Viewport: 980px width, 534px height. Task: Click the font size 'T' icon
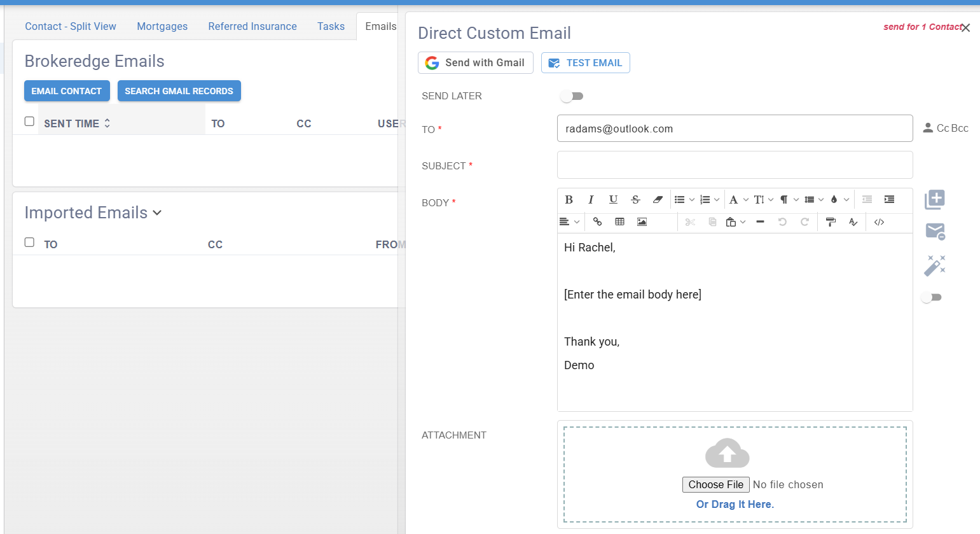click(759, 199)
